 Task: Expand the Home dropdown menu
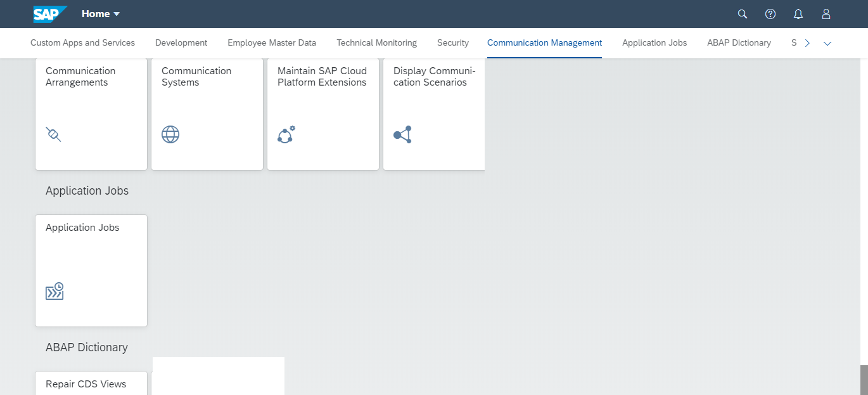(x=101, y=14)
